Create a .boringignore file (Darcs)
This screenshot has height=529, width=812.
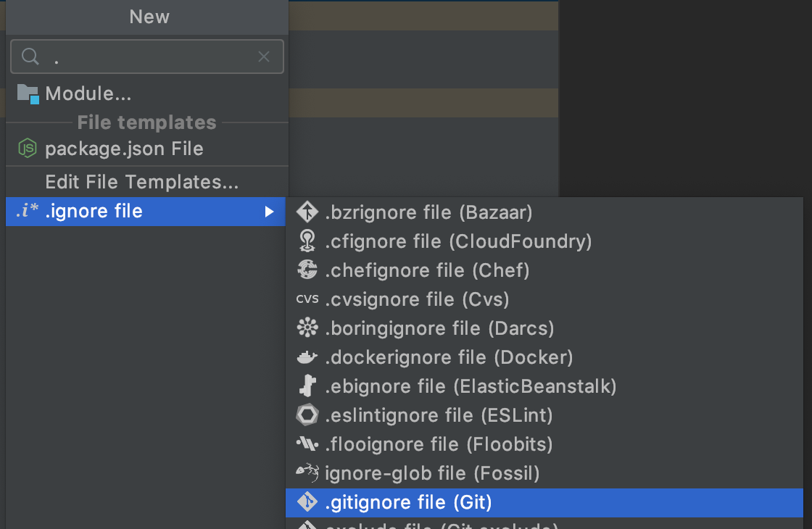(x=544, y=329)
